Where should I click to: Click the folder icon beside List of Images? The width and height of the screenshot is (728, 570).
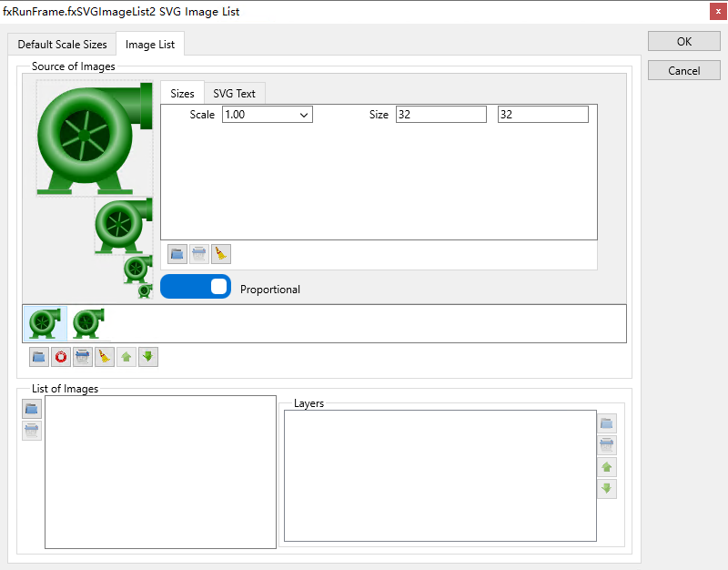click(x=32, y=409)
